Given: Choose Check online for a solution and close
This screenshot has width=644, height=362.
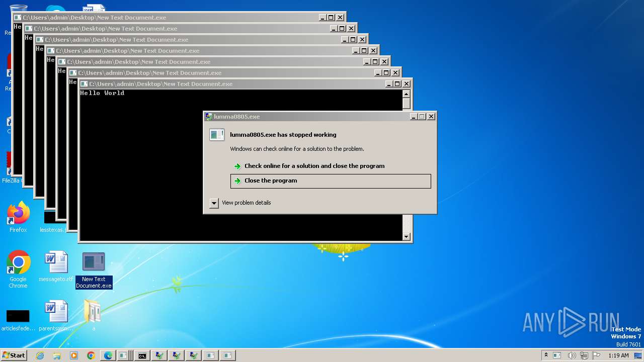Looking at the screenshot, I should click(314, 166).
